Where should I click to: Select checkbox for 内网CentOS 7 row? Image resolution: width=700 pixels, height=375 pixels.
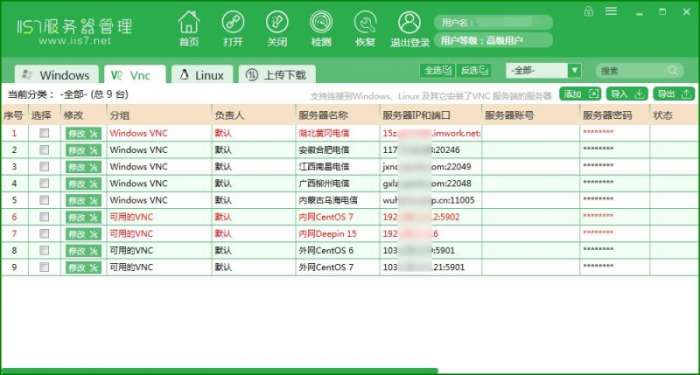tap(44, 217)
